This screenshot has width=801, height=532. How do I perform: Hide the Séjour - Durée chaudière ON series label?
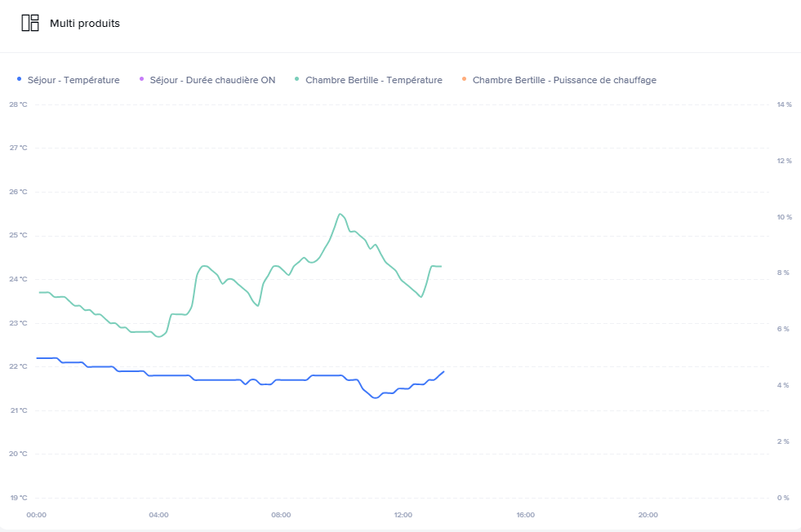[x=212, y=80]
